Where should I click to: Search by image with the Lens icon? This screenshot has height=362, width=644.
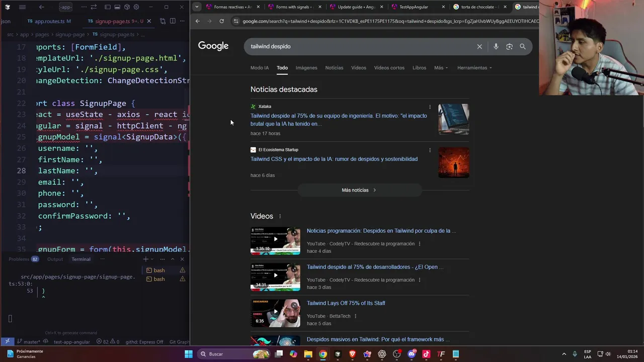[x=509, y=46]
